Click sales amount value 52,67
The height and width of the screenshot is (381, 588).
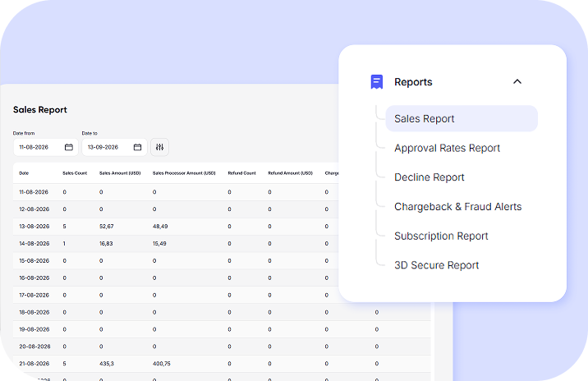pos(107,227)
